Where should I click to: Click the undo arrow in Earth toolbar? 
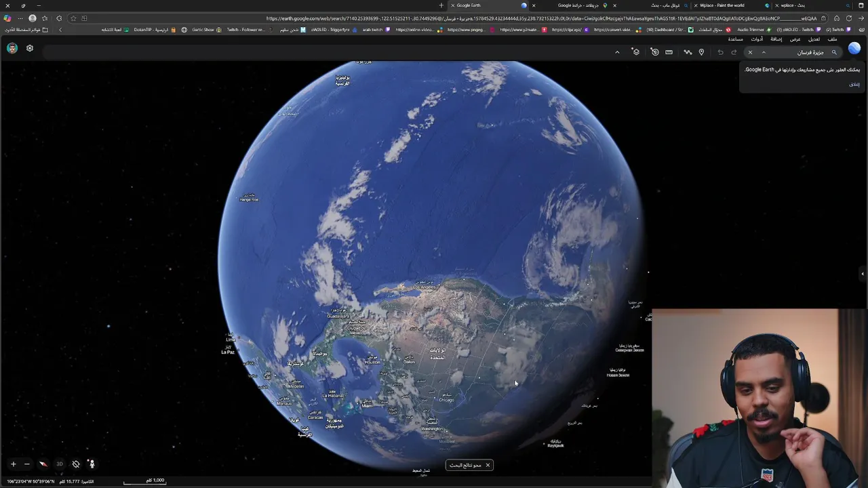(x=720, y=52)
